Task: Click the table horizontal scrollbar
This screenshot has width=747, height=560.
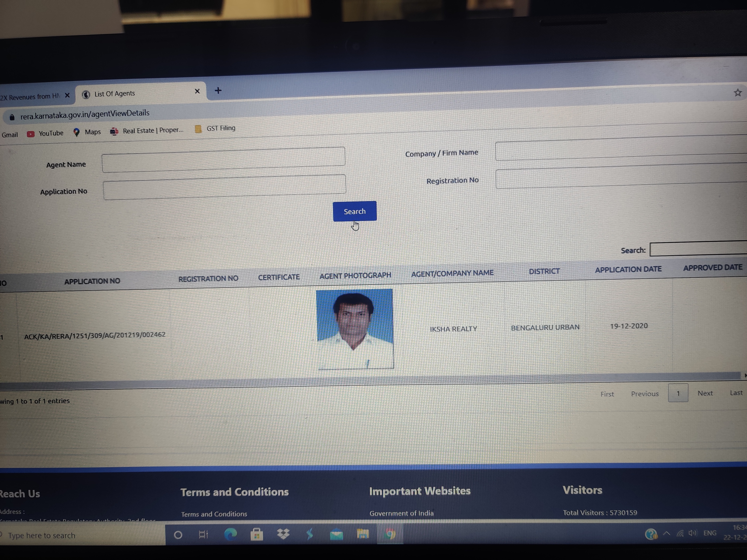Action: (x=371, y=381)
